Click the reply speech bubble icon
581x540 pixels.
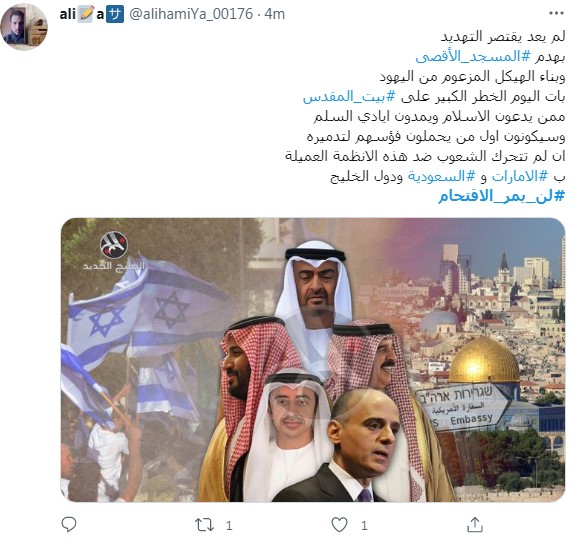click(x=69, y=524)
